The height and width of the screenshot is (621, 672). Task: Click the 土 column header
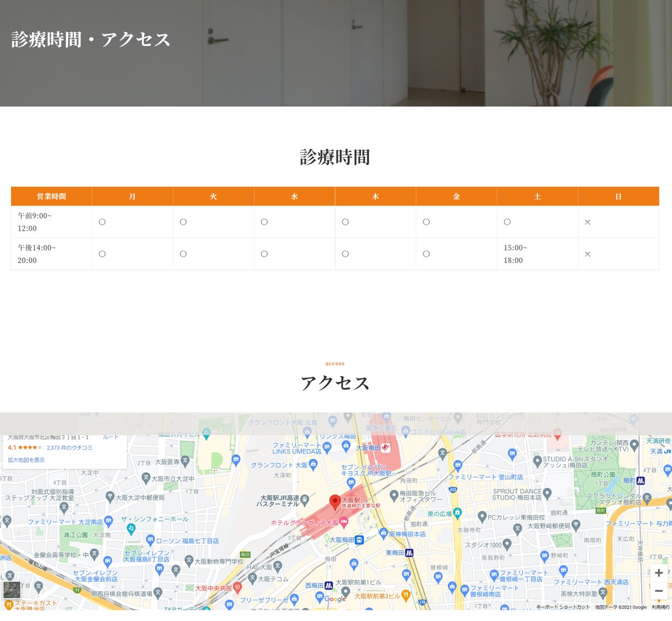537,196
